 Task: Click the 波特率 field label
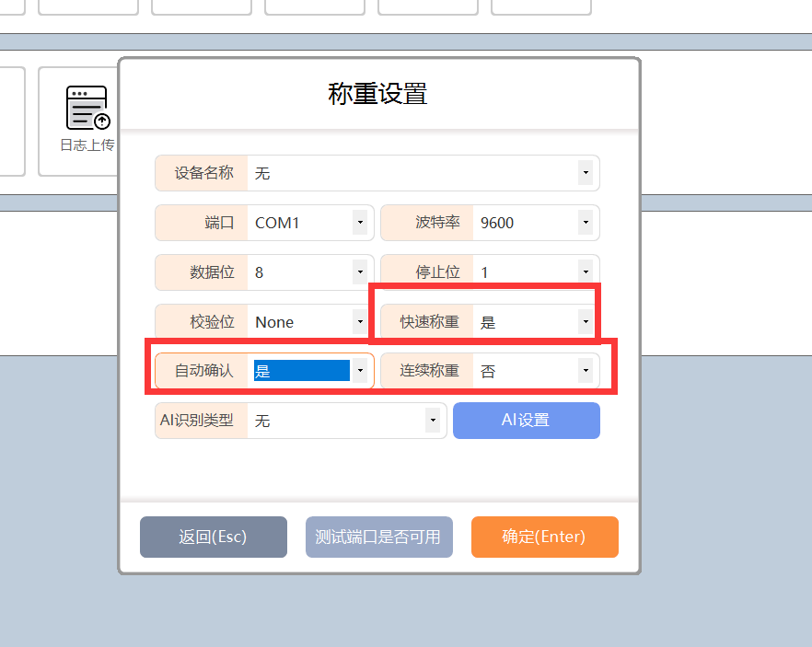(x=437, y=223)
